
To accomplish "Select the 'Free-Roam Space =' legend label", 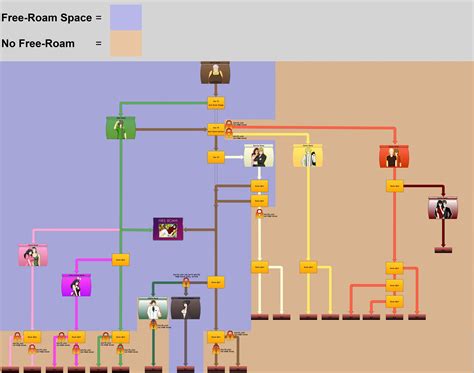I will coord(51,18).
